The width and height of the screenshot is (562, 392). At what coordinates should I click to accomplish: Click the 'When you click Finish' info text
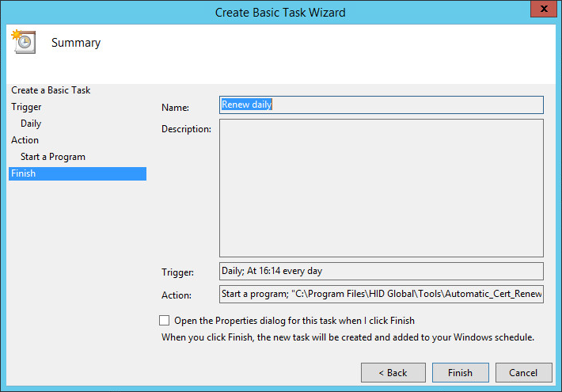[347, 337]
